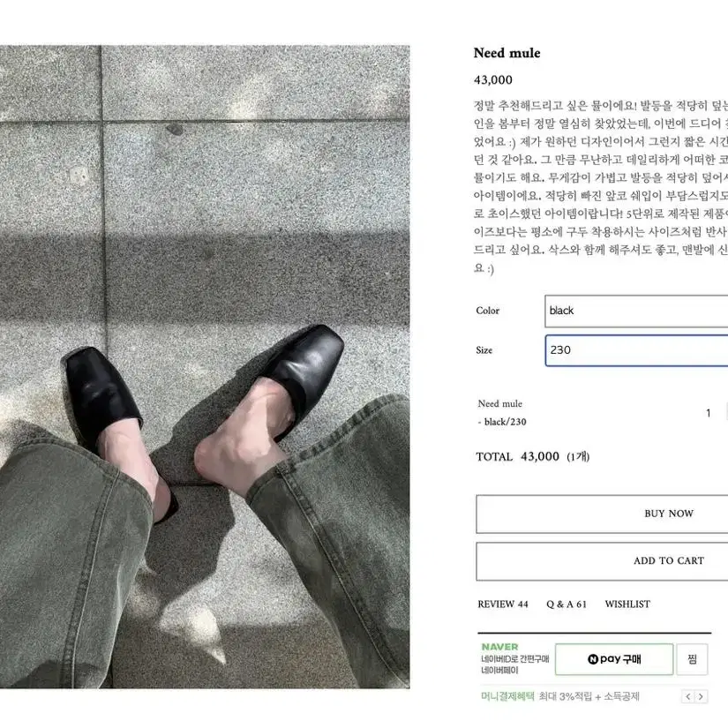Click the 찜 button
The height and width of the screenshot is (728, 728).
(692, 659)
